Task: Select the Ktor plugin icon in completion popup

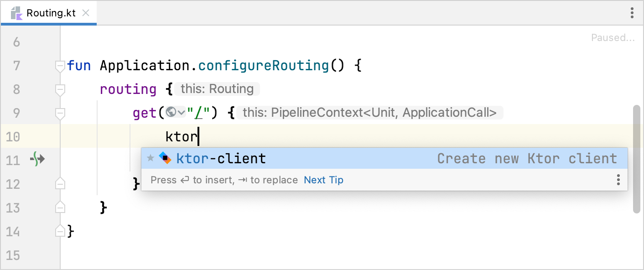Action: pyautogui.click(x=165, y=158)
